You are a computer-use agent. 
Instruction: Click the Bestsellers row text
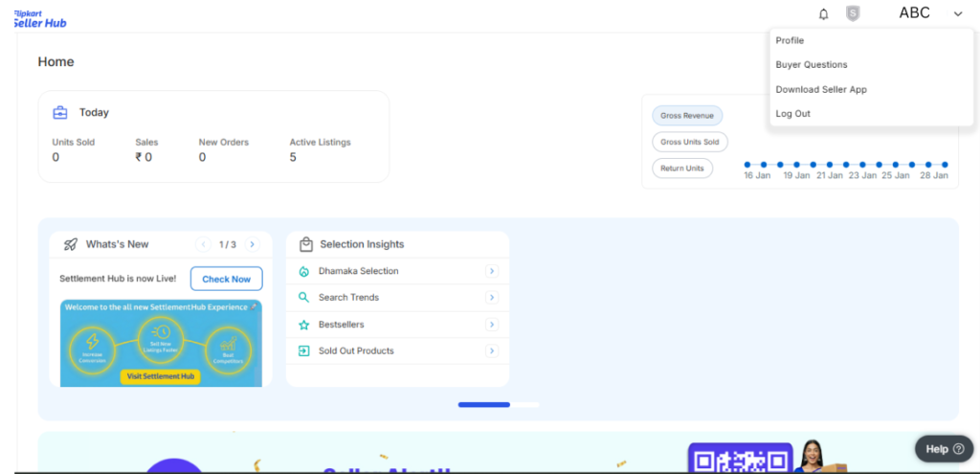342,326
